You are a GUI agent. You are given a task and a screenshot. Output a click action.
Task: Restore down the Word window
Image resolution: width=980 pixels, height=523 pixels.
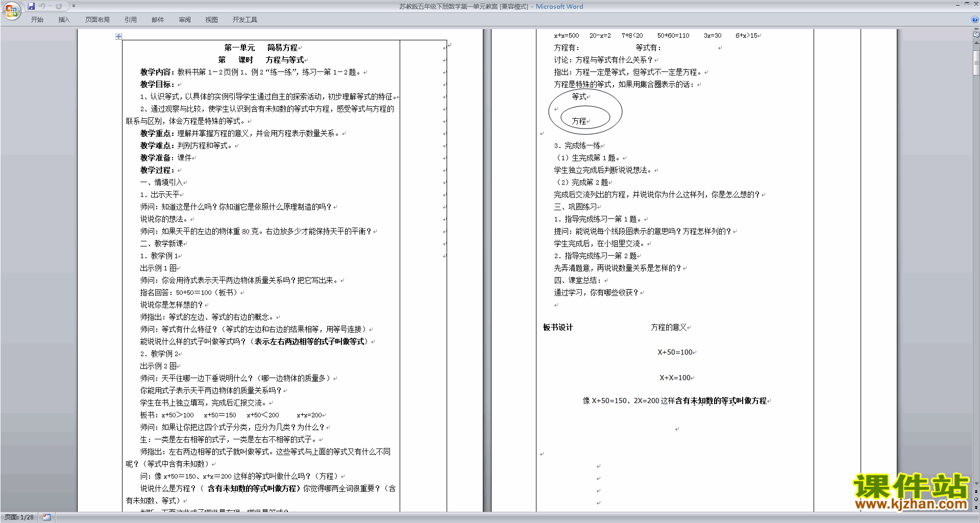pos(967,4)
